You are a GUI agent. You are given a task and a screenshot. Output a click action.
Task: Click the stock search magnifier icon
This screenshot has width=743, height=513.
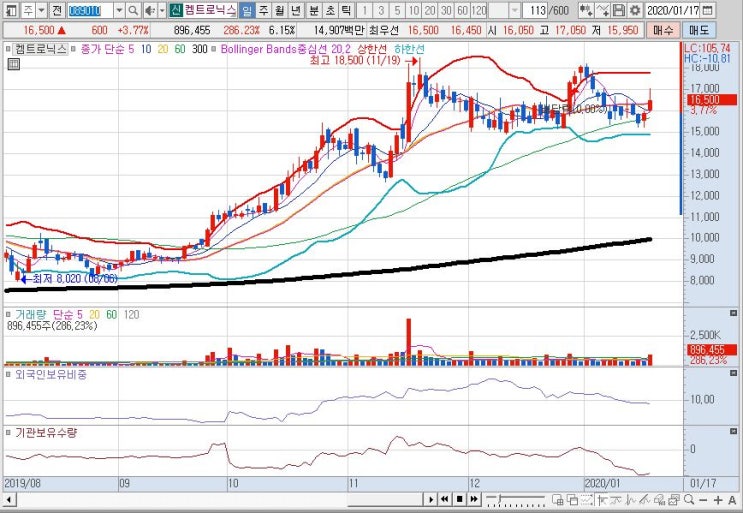point(133,10)
